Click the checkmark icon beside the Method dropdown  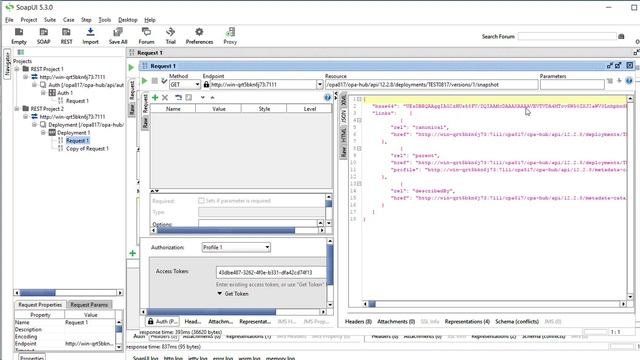[164, 81]
